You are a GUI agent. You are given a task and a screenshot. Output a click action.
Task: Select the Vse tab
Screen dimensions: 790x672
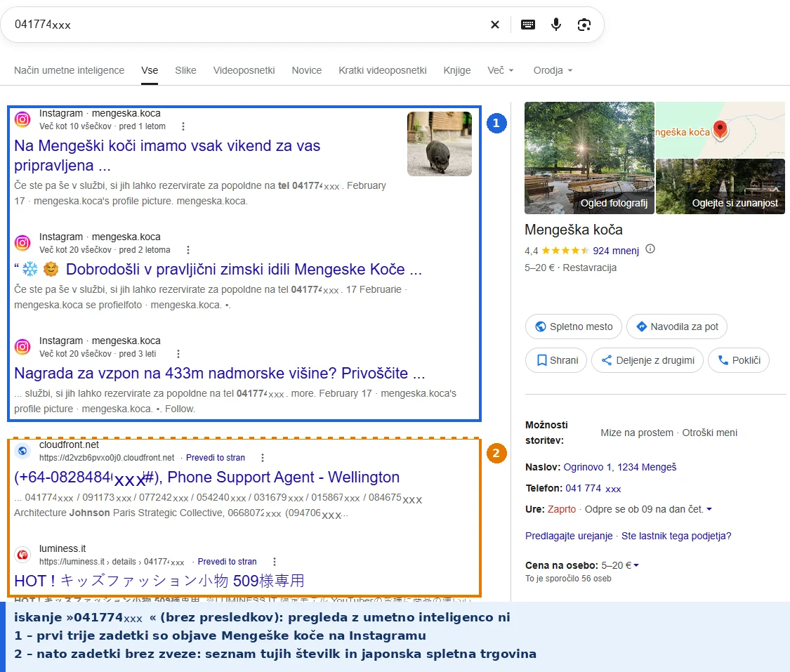pos(150,70)
